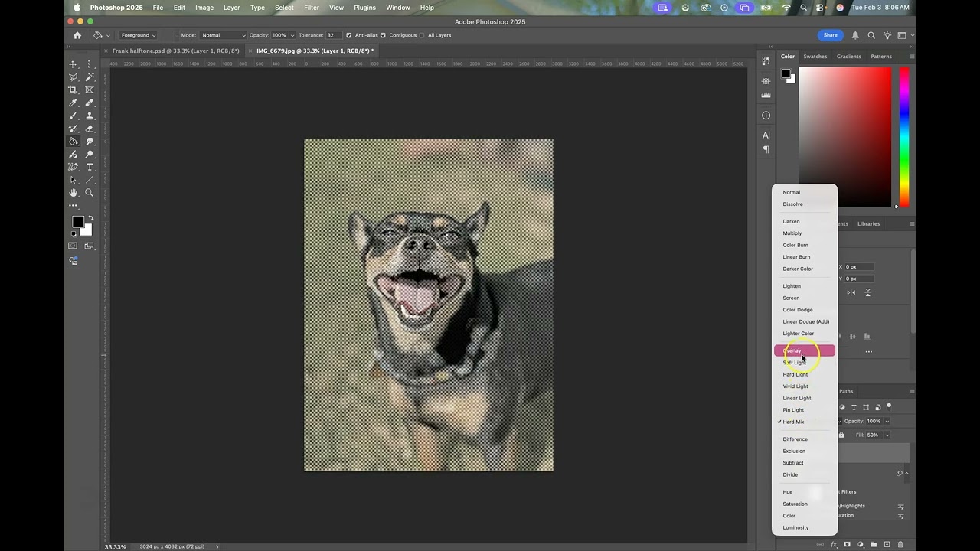Viewport: 980px width, 551px height.
Task: Open the layer Opacity dropdown arrow
Action: point(887,421)
